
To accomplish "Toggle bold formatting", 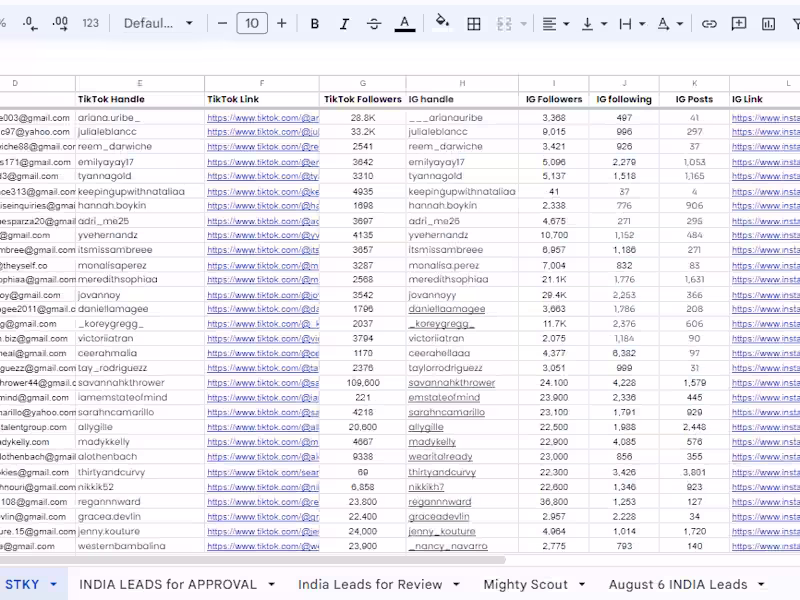I will pyautogui.click(x=315, y=23).
